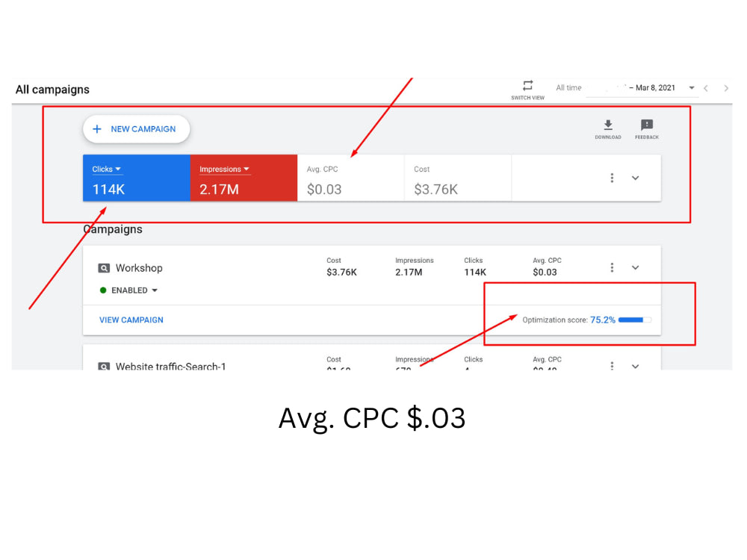
Task: Select the Avg. CPC scorecard
Action: (x=350, y=178)
